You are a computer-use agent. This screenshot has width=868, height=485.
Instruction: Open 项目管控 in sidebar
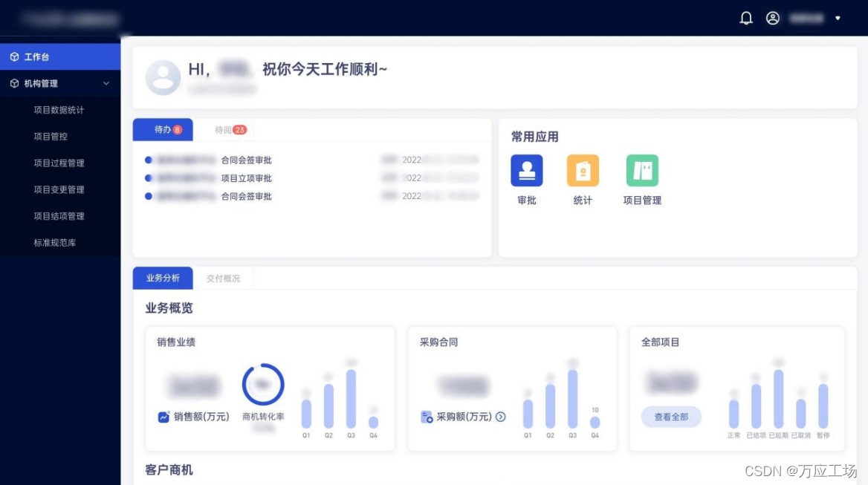(x=51, y=136)
